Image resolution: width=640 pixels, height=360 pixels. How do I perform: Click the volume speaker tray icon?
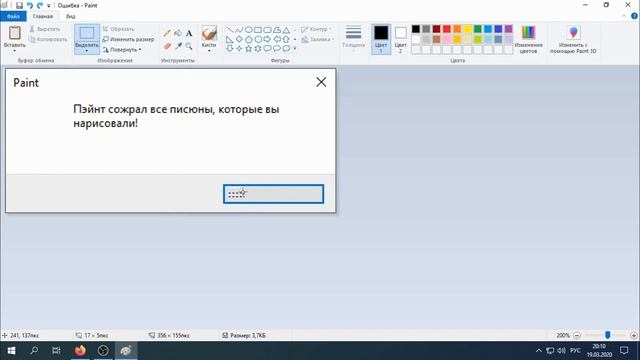pyautogui.click(x=562, y=351)
